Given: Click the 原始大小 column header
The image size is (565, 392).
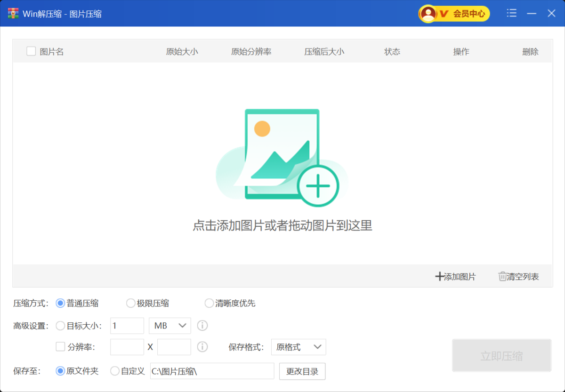Looking at the screenshot, I should [x=182, y=52].
